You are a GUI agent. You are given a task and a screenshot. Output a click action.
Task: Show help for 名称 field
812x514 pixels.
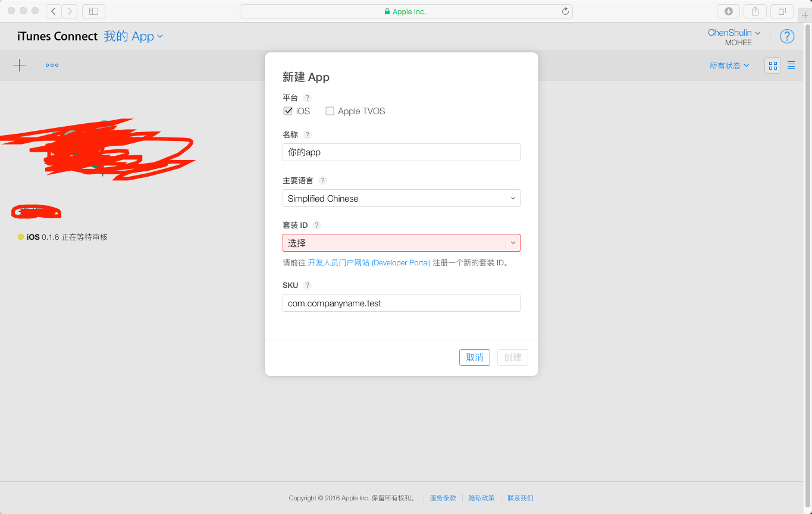pos(307,135)
